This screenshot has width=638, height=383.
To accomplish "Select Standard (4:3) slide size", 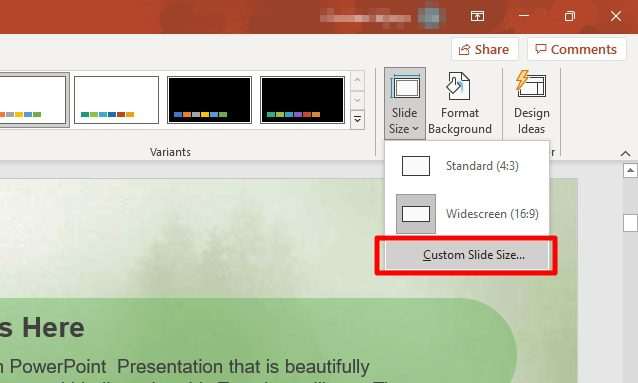I will 467,166.
